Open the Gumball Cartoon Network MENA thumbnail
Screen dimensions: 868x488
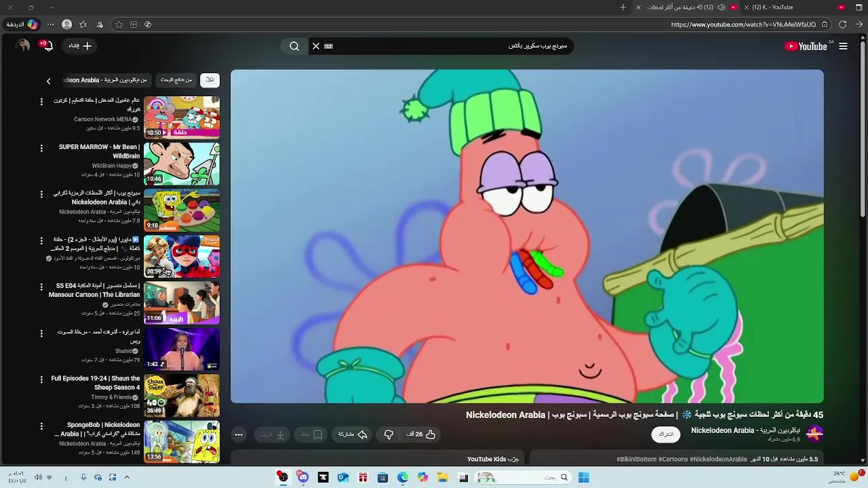click(182, 117)
